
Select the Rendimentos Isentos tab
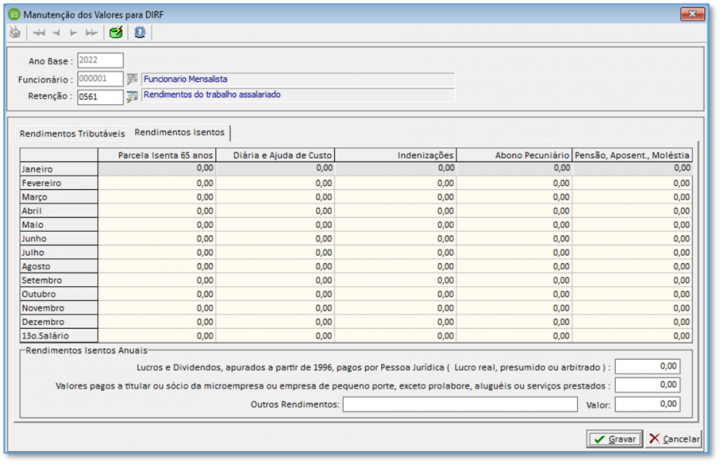coord(180,132)
